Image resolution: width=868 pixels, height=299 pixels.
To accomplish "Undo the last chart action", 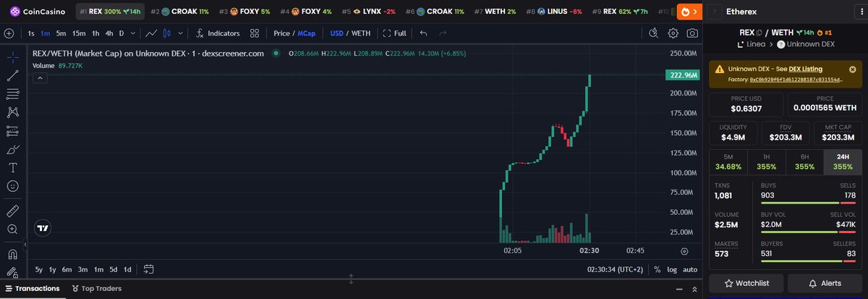I will 423,33.
